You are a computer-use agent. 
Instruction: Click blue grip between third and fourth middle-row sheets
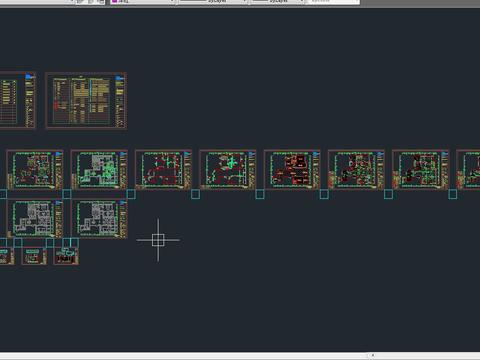pos(195,194)
